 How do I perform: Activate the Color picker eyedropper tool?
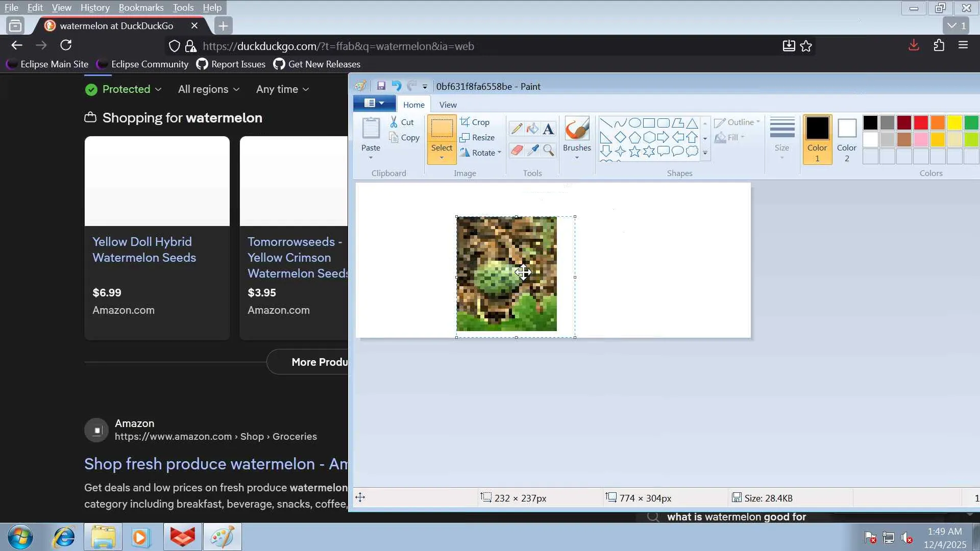coord(532,150)
